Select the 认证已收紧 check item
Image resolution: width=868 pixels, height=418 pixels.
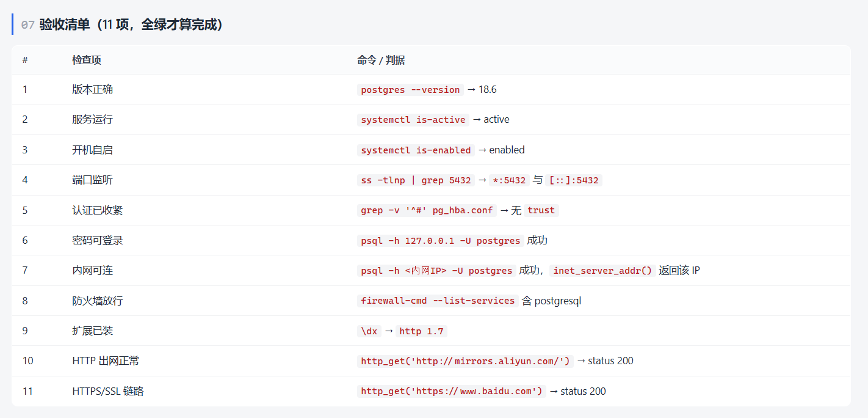pyautogui.click(x=98, y=210)
